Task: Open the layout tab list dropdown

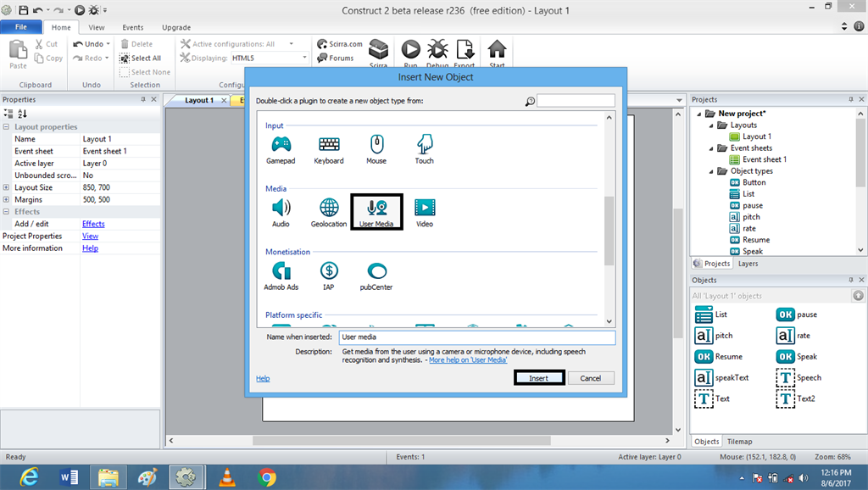Action: [679, 100]
